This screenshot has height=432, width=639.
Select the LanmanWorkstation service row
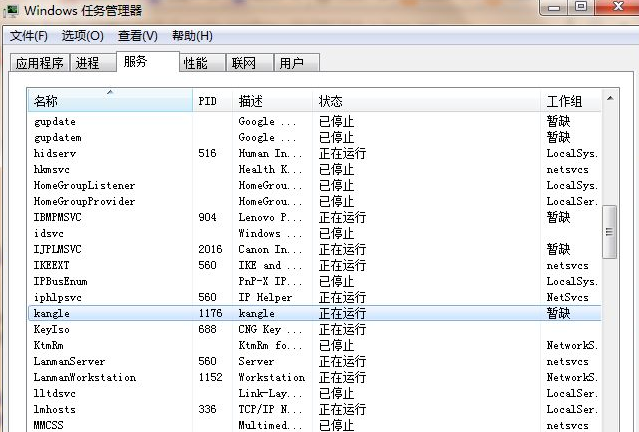tap(315, 377)
